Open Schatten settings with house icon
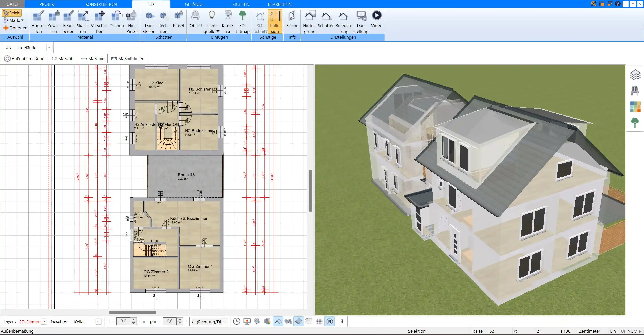 coord(326,19)
